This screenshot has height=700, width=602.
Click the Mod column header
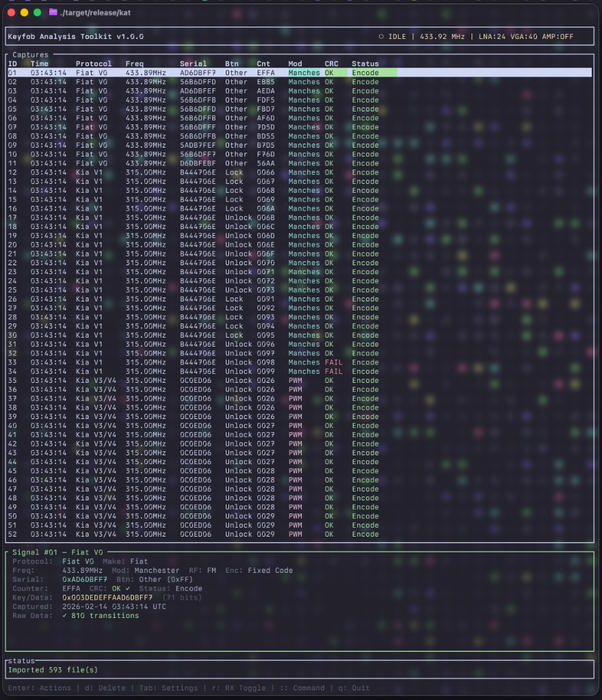tap(296, 64)
